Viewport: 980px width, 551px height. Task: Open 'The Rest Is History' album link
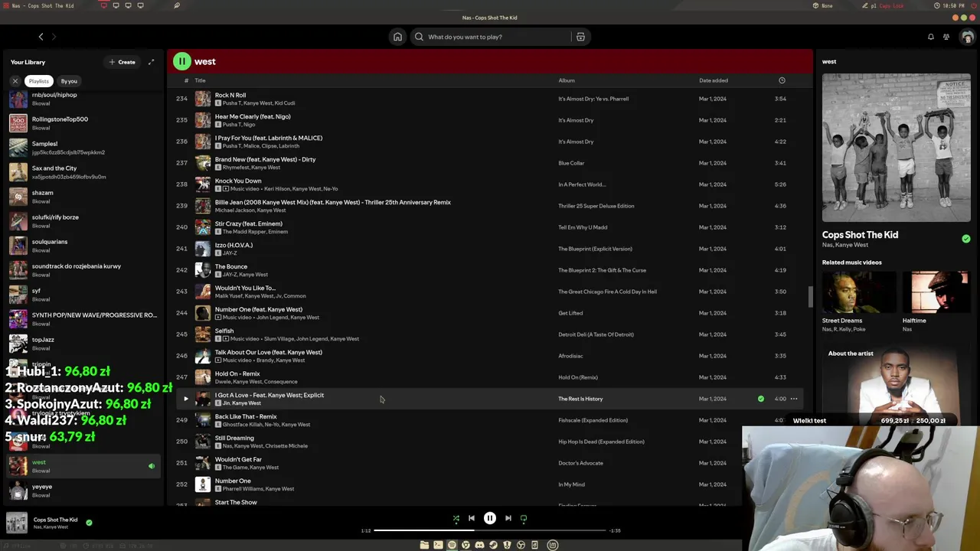click(580, 399)
